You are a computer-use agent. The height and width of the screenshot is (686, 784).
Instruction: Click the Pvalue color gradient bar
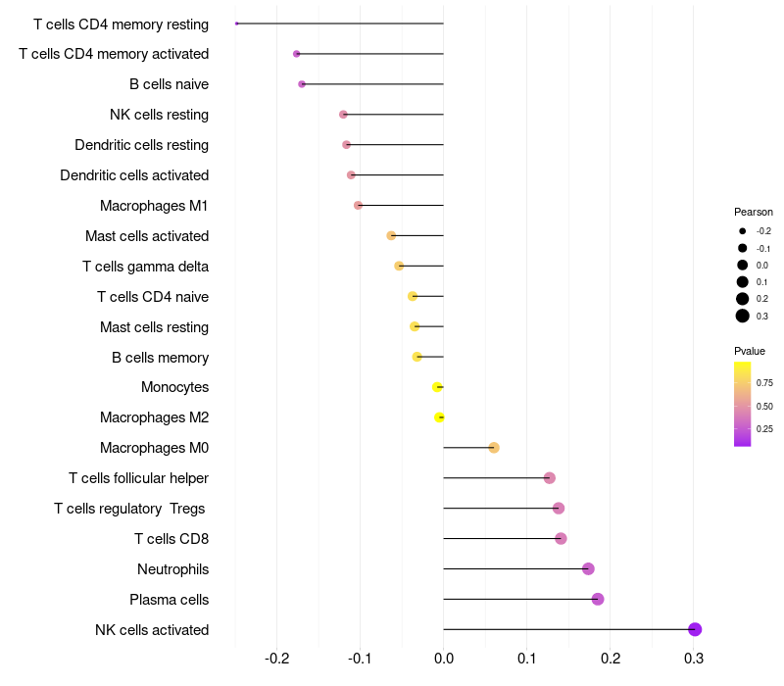[742, 404]
